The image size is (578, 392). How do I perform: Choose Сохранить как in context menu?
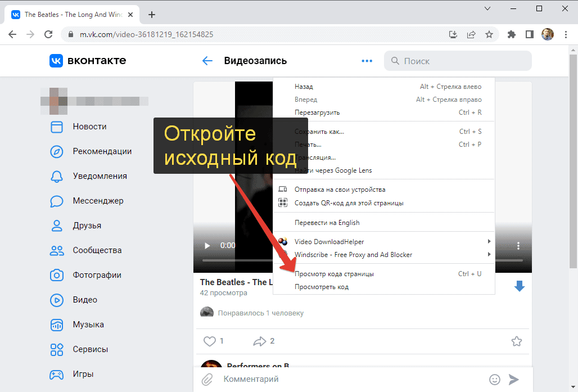pos(319,132)
